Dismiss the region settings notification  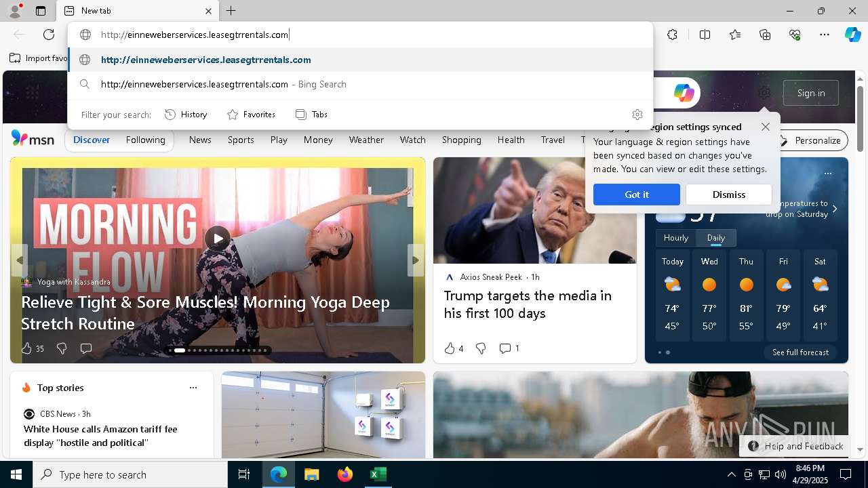pyautogui.click(x=729, y=195)
